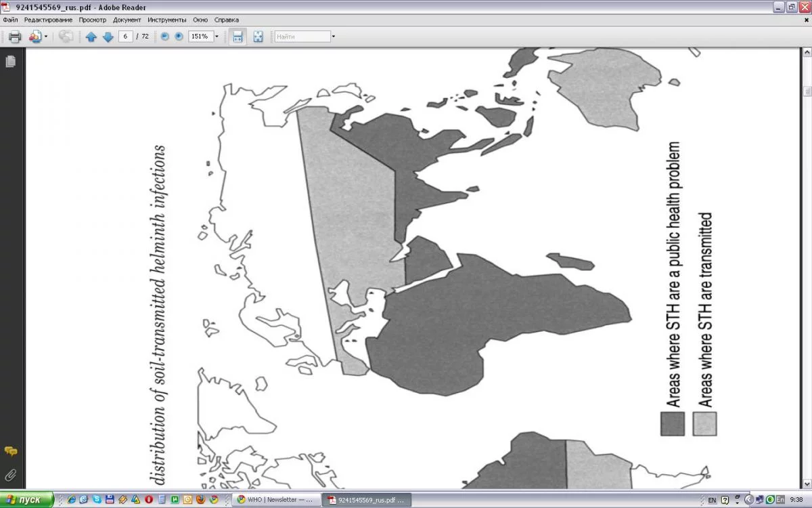The image size is (812, 508).
Task: Toggle the fit one full page icon
Action: pos(258,37)
